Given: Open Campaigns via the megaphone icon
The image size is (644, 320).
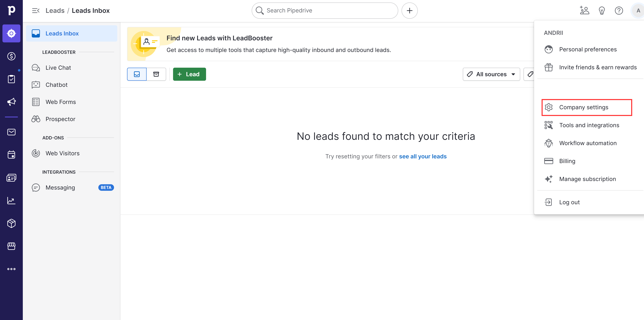Looking at the screenshot, I should (11, 102).
